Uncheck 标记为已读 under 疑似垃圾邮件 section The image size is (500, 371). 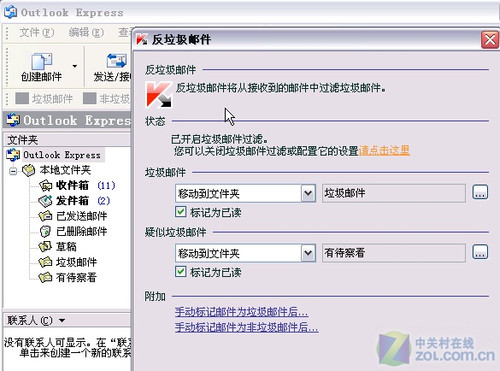coord(181,272)
